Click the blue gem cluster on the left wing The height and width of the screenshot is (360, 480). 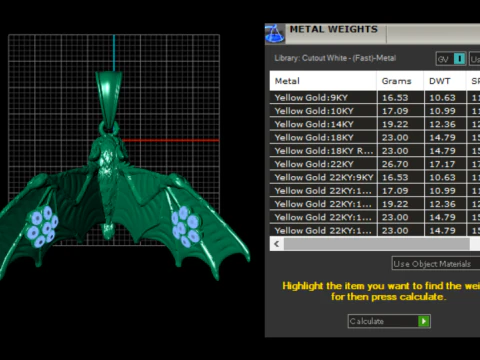pyautogui.click(x=42, y=227)
